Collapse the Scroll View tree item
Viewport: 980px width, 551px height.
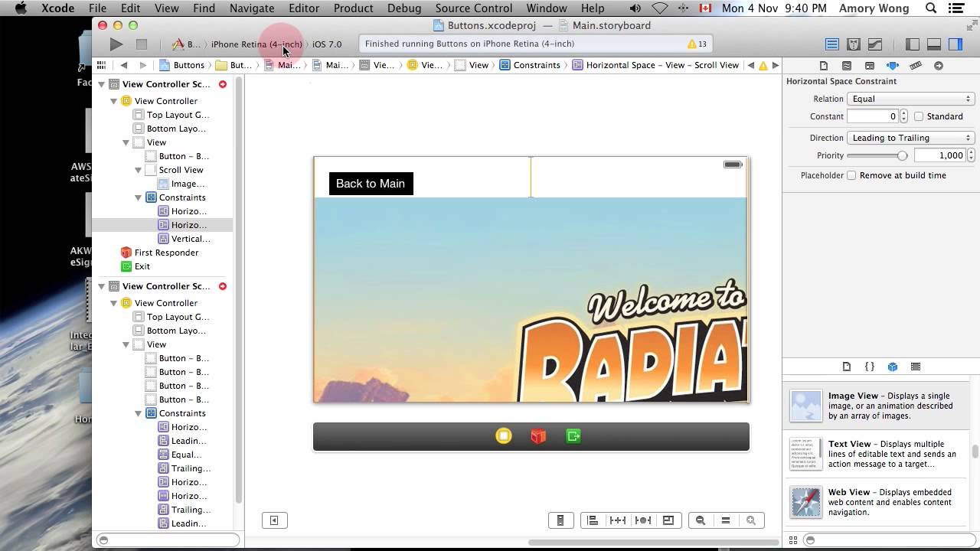coord(139,170)
